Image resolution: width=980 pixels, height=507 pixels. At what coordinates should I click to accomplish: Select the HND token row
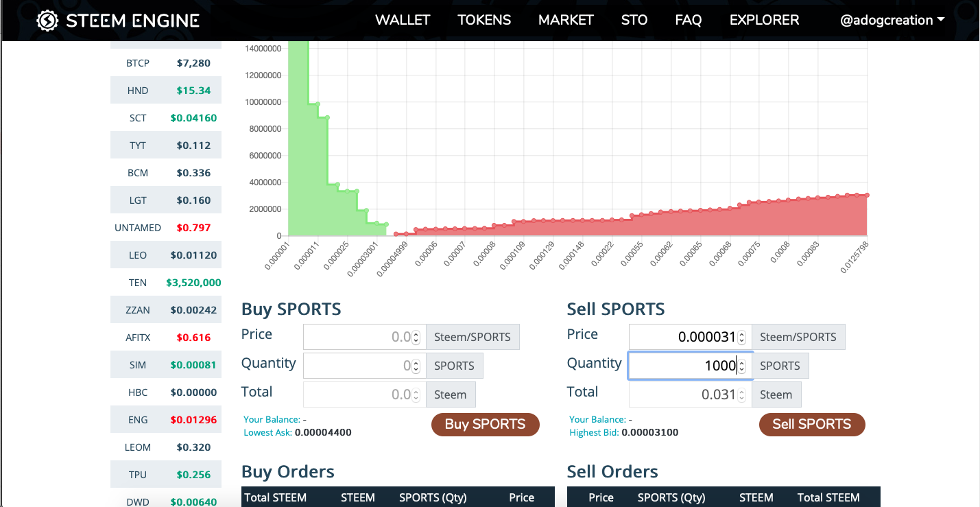click(x=166, y=91)
